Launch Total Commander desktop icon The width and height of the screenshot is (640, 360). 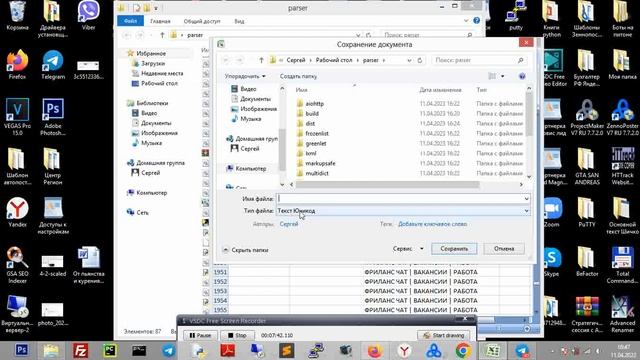[622, 265]
